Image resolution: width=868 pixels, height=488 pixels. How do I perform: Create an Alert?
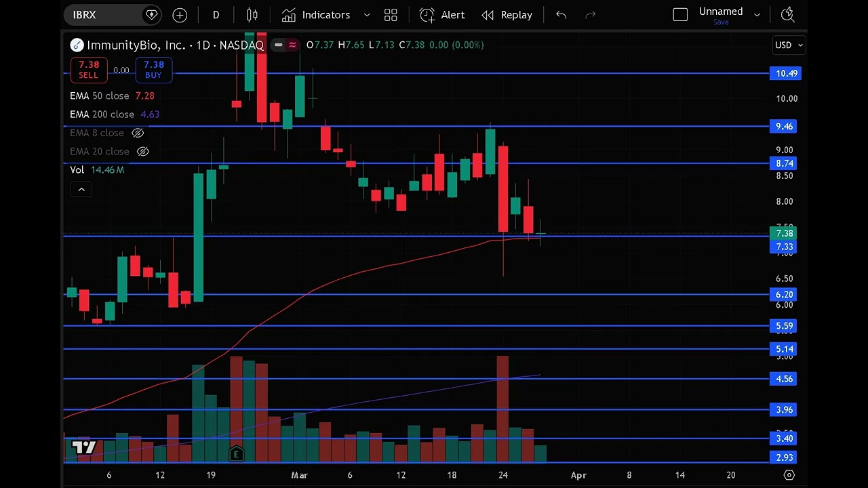pos(442,15)
